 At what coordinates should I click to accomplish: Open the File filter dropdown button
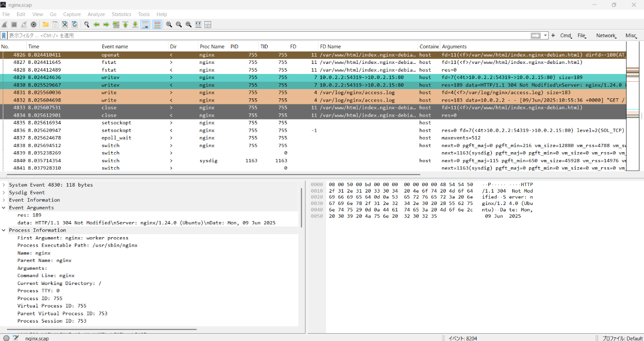coord(582,35)
